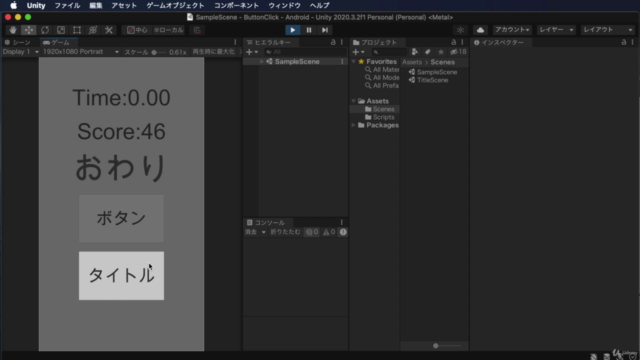This screenshot has height=360, width=640.
Task: Click the ボタン button in game view
Action: [x=121, y=218]
